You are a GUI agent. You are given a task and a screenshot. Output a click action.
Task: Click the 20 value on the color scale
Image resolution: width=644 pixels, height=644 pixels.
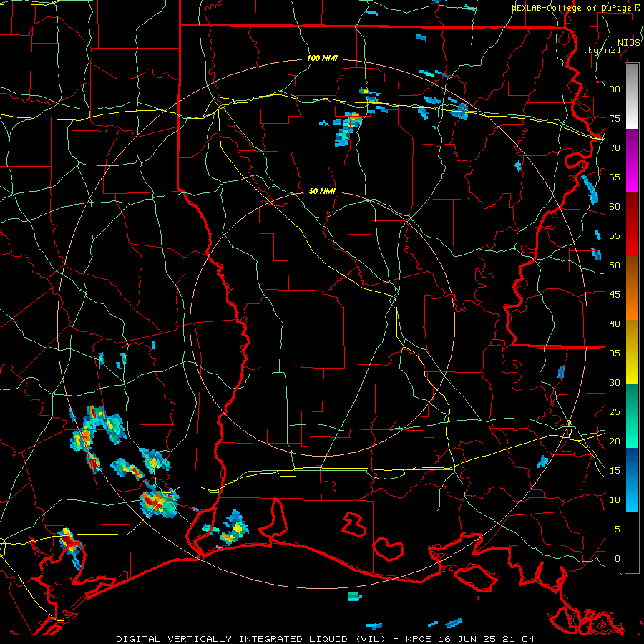coord(615,441)
